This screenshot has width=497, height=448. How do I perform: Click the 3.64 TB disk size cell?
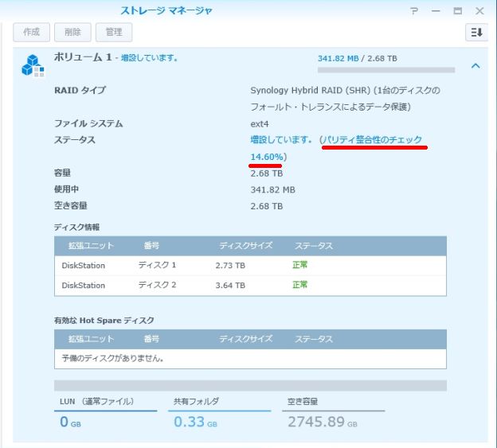230,286
